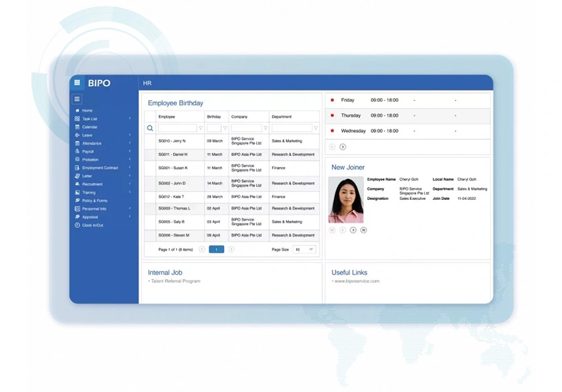The width and height of the screenshot is (562, 392).
Task: Open Clock In/Out in sidebar
Action: coord(92,225)
